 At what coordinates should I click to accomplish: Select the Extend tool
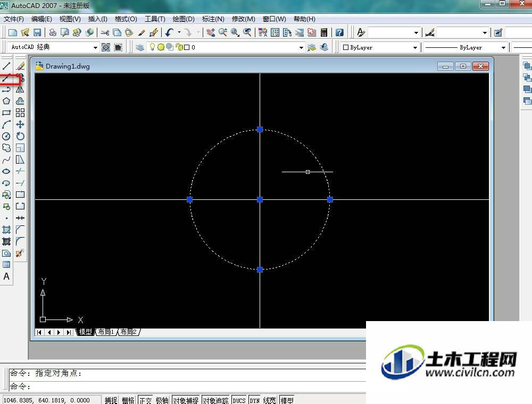click(20, 183)
